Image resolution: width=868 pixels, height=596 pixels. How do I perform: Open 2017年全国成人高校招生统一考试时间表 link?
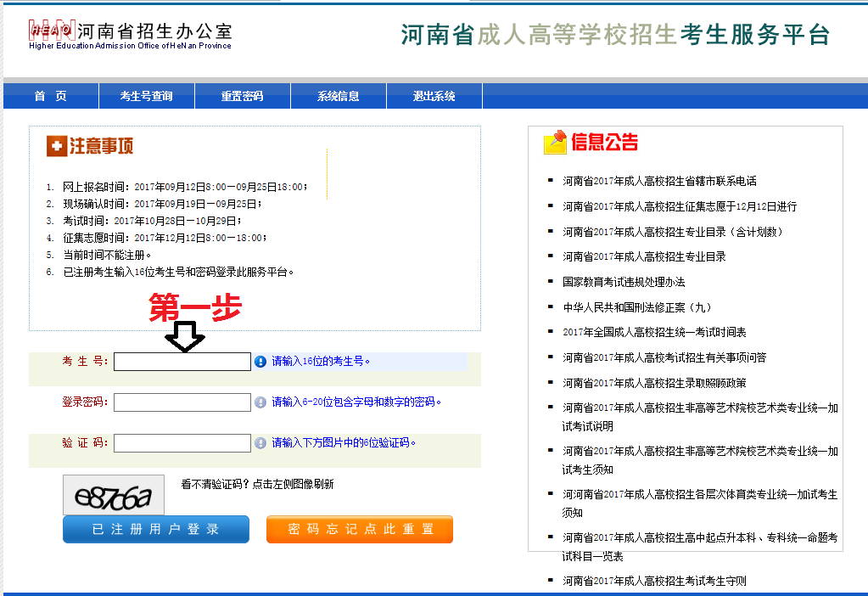pyautogui.click(x=654, y=332)
